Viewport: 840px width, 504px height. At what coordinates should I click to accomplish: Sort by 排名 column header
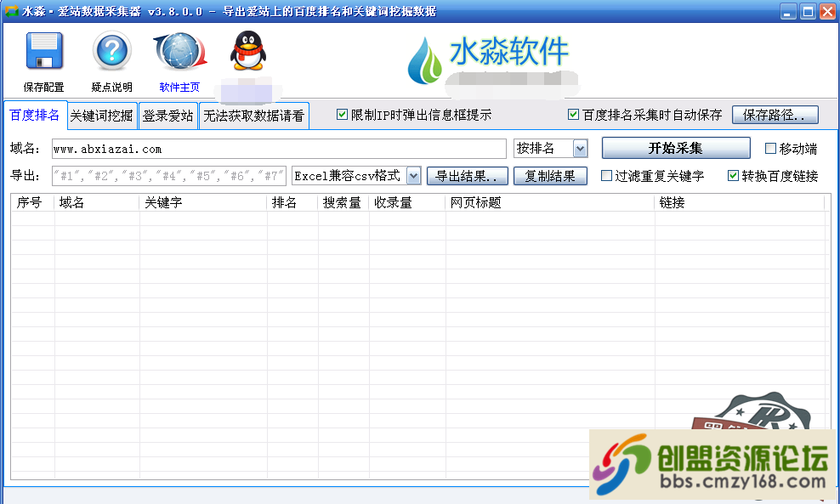[x=292, y=202]
